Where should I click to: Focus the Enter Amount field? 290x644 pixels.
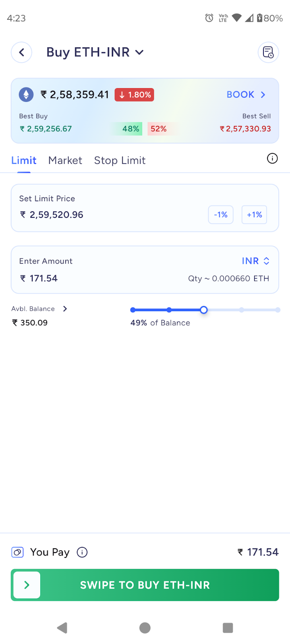click(145, 270)
